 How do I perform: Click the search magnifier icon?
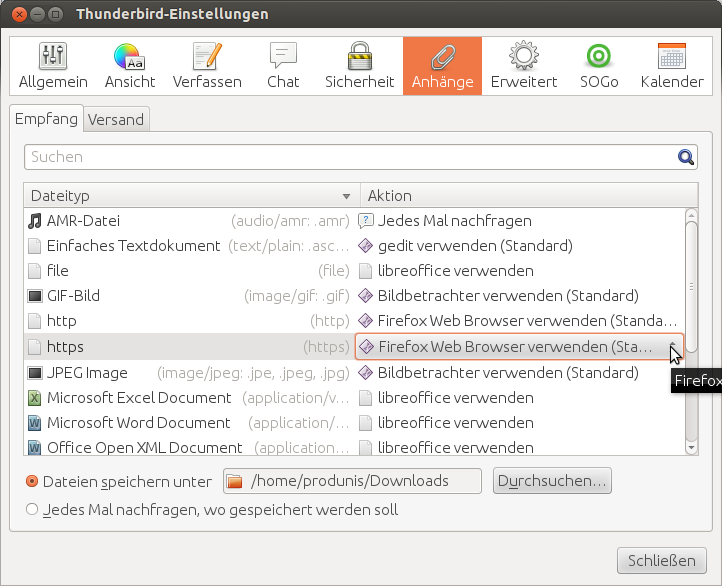click(x=686, y=157)
